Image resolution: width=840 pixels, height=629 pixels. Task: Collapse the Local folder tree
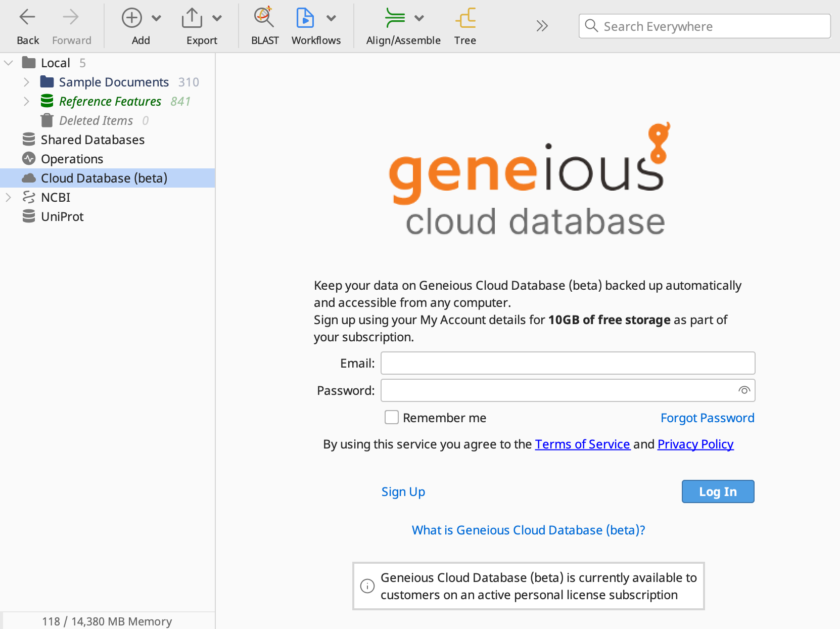[8, 62]
